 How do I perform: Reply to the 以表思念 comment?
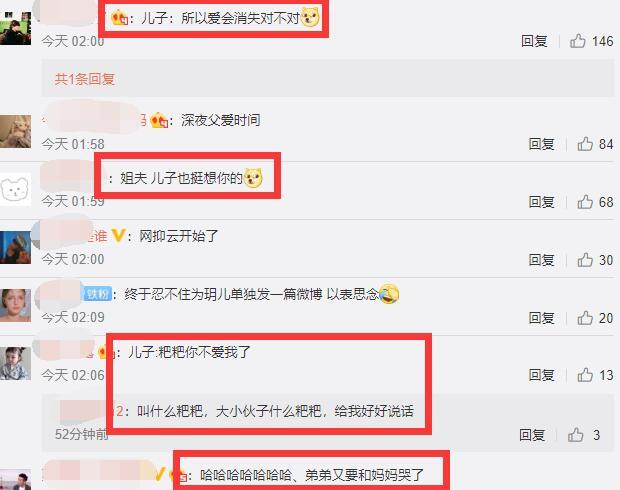(541, 318)
